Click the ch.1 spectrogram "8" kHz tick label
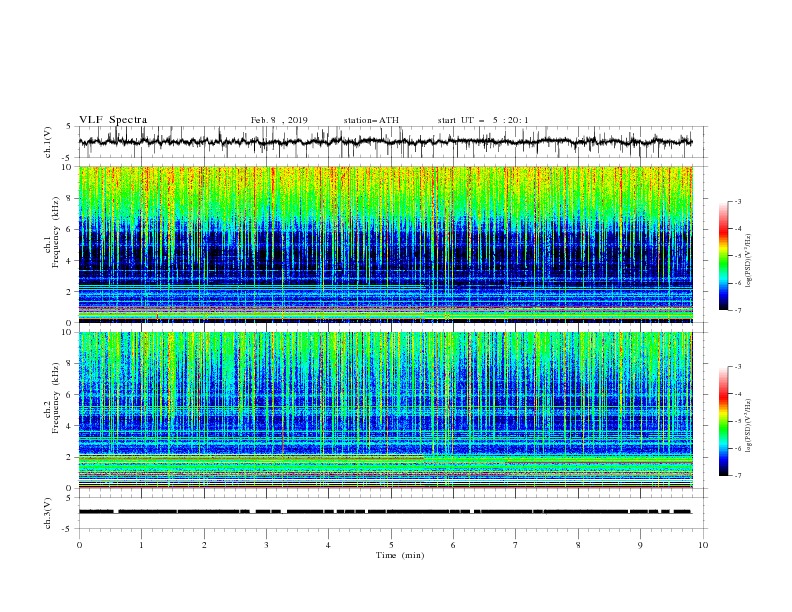 [x=70, y=198]
